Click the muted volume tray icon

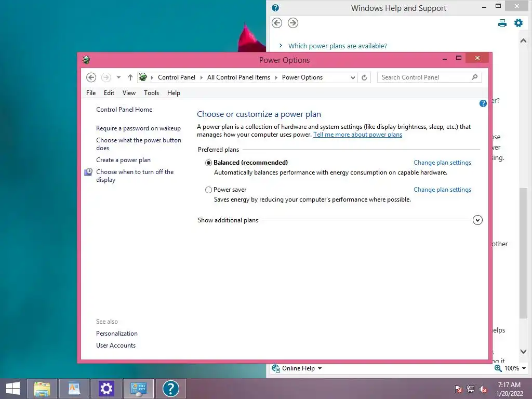483,389
